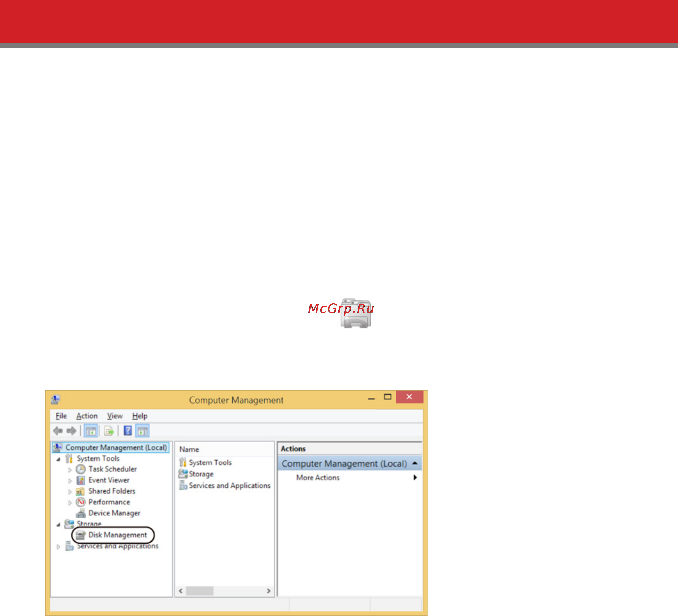Click the Back arrow toolbar icon

(x=58, y=431)
